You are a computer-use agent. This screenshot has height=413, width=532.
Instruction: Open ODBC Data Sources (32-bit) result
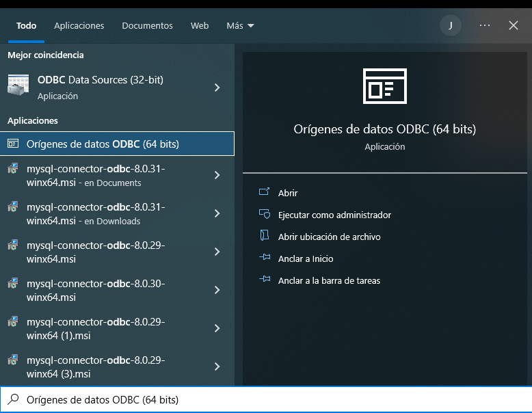tap(117, 88)
